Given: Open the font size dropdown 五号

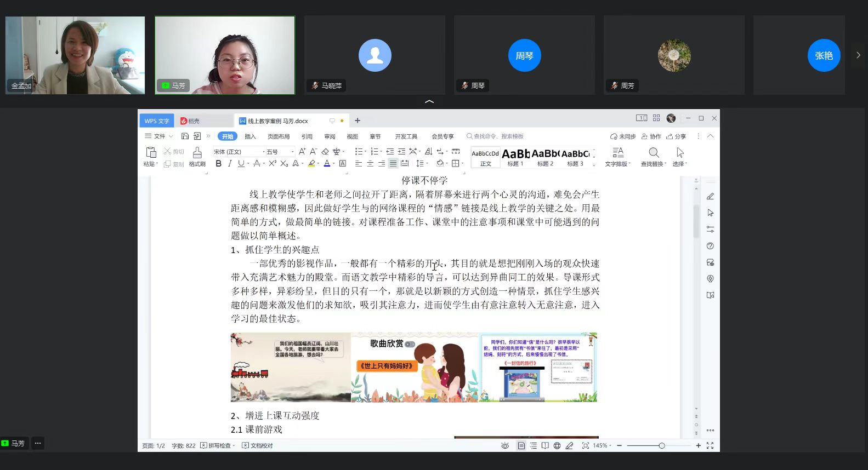Looking at the screenshot, I should pyautogui.click(x=280, y=152).
